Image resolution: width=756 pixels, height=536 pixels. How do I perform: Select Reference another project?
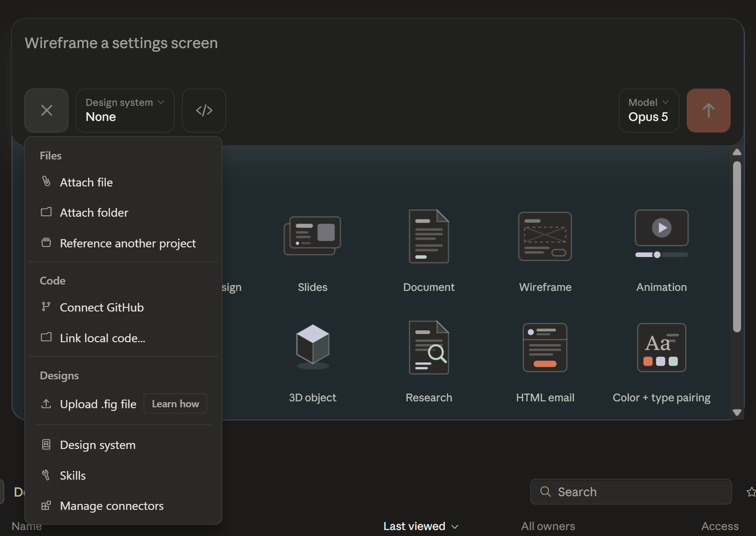123,243
